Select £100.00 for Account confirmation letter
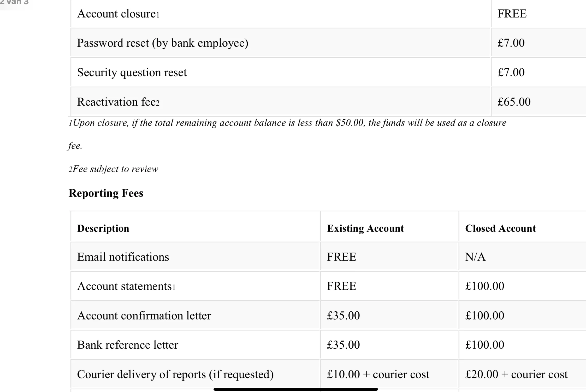Viewport: 586px width, 392px height. (x=484, y=316)
